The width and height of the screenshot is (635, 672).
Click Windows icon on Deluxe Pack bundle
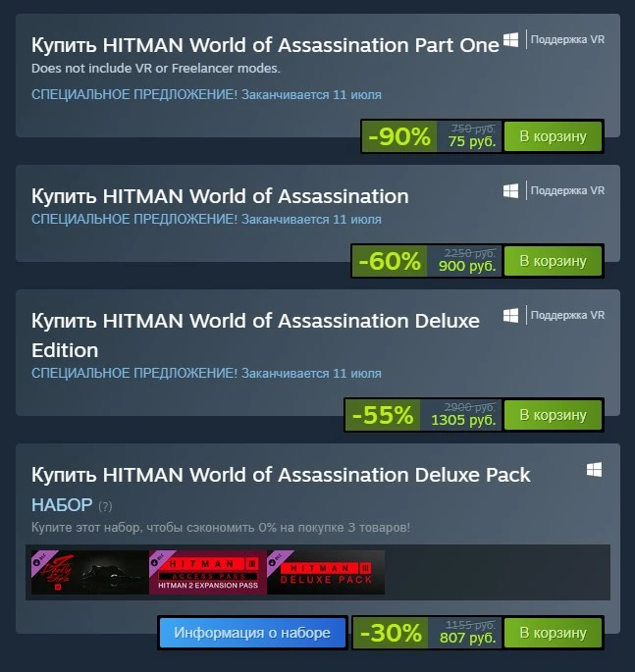click(x=594, y=470)
